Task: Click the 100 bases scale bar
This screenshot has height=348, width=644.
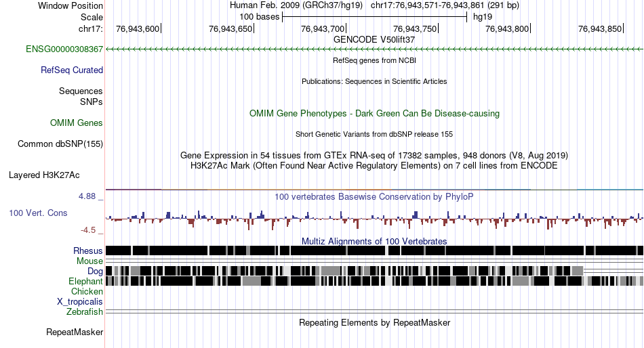Action: tap(375, 17)
